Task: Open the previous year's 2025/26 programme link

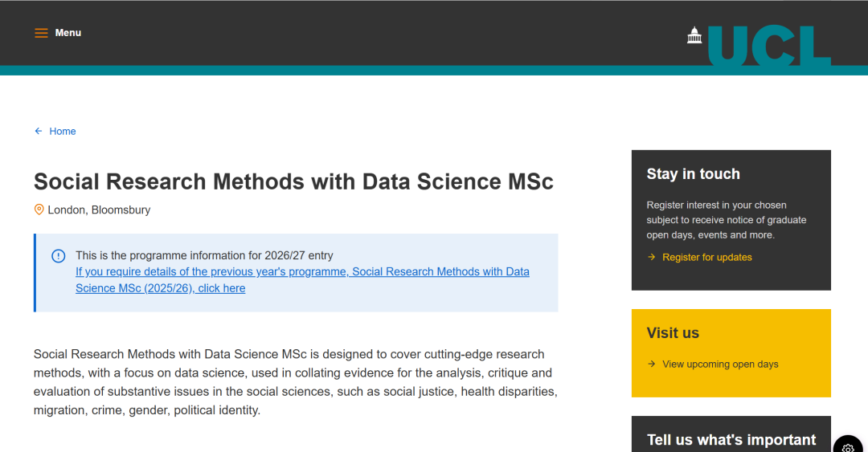Action: coord(302,279)
